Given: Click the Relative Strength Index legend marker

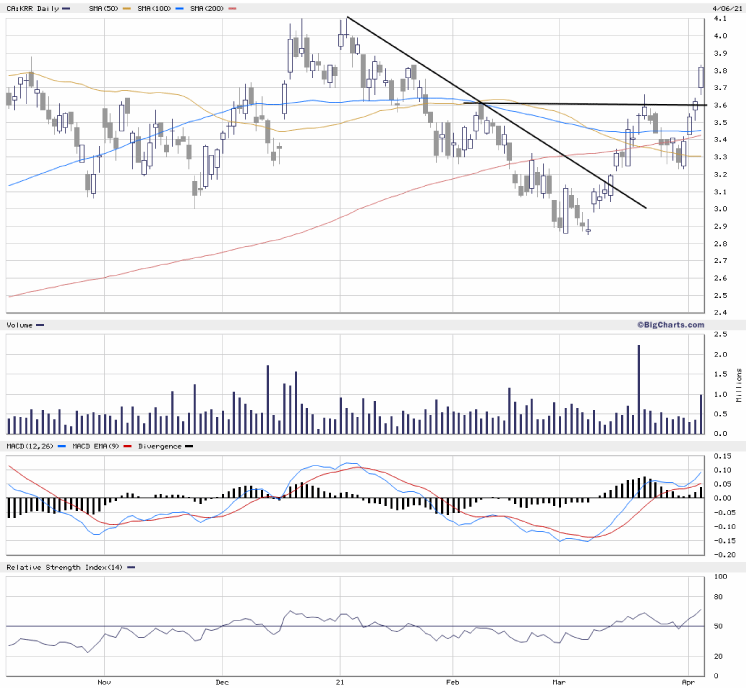Looking at the screenshot, I should (x=132, y=567).
